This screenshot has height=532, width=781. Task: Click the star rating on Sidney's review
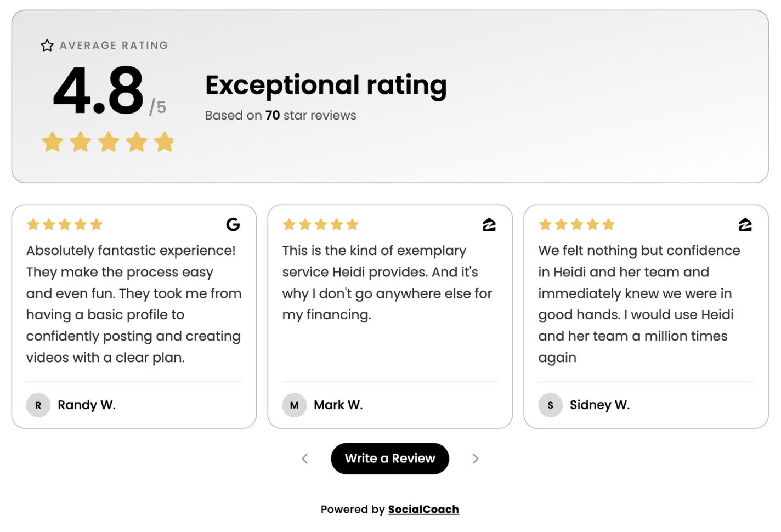tap(577, 224)
